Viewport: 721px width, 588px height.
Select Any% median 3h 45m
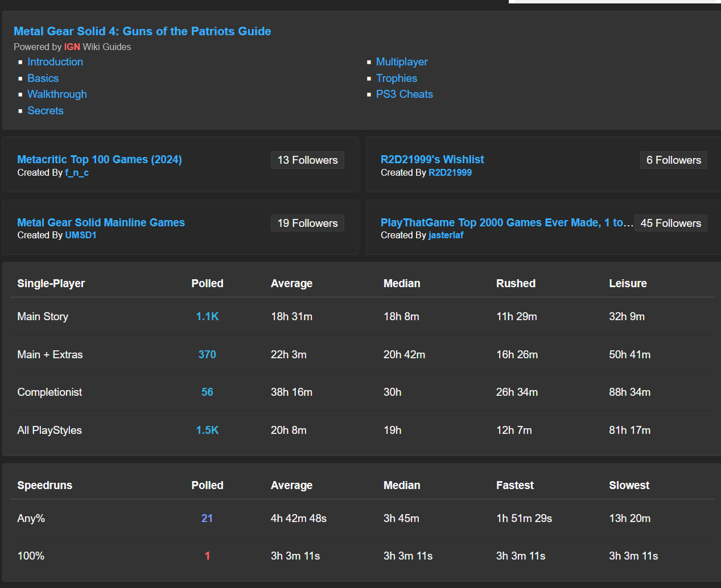(401, 519)
